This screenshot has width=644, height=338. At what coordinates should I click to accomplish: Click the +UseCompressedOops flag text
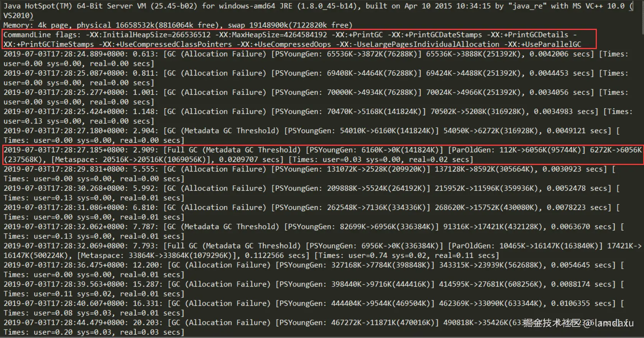(284, 45)
